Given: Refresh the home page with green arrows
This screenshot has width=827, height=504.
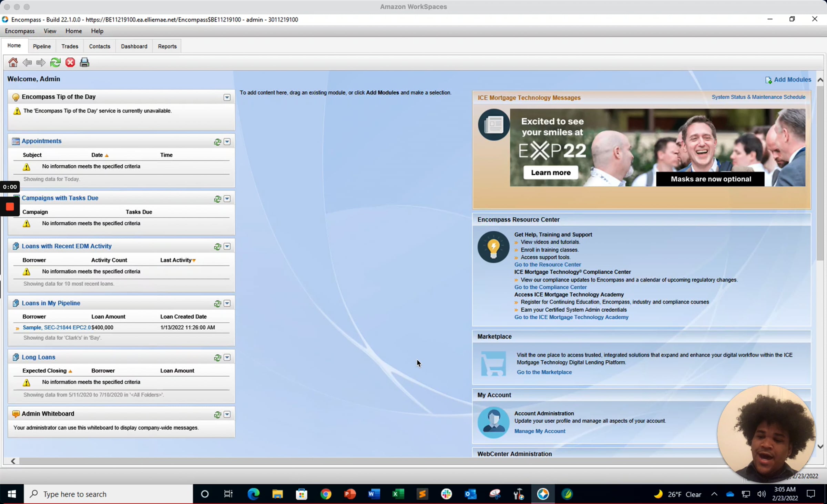Looking at the screenshot, I should point(55,62).
